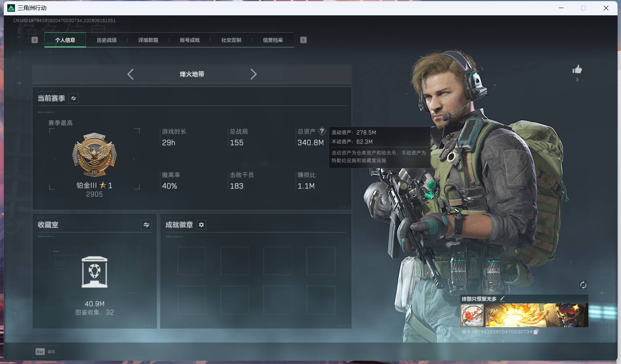Click the 击败干员 183 stat

click(242, 181)
